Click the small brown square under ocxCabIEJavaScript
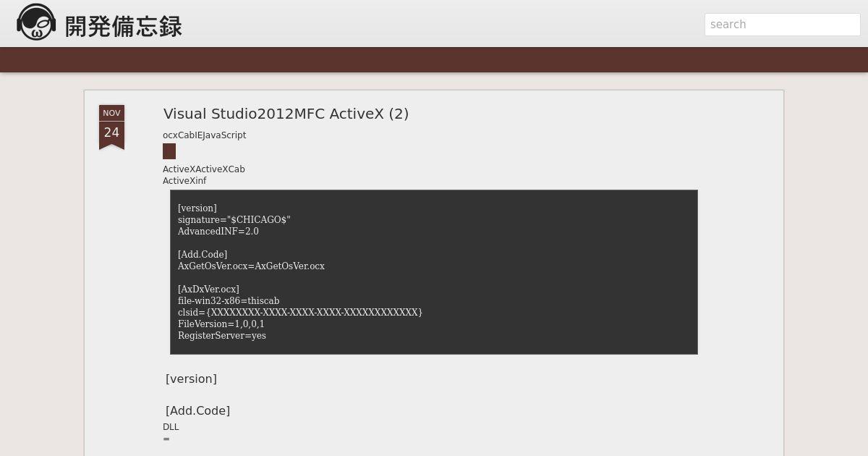Image resolution: width=868 pixels, height=456 pixels. (x=169, y=151)
